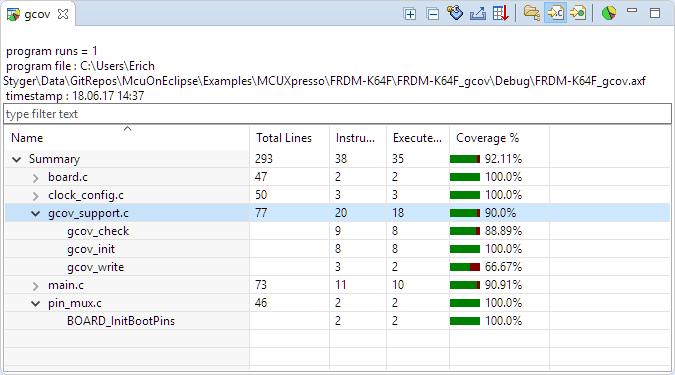The image size is (675, 375).
Task: Click the export to file icon
Action: click(478, 13)
